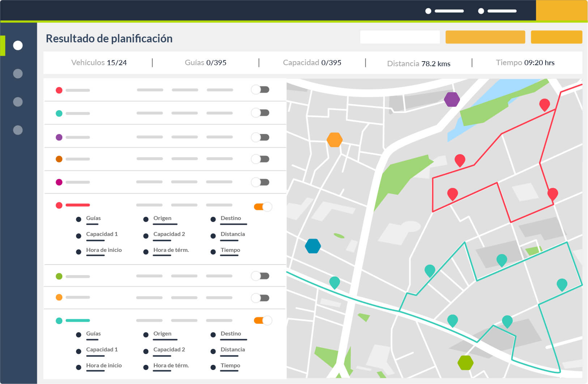Pick the light orange route color dot

click(59, 297)
